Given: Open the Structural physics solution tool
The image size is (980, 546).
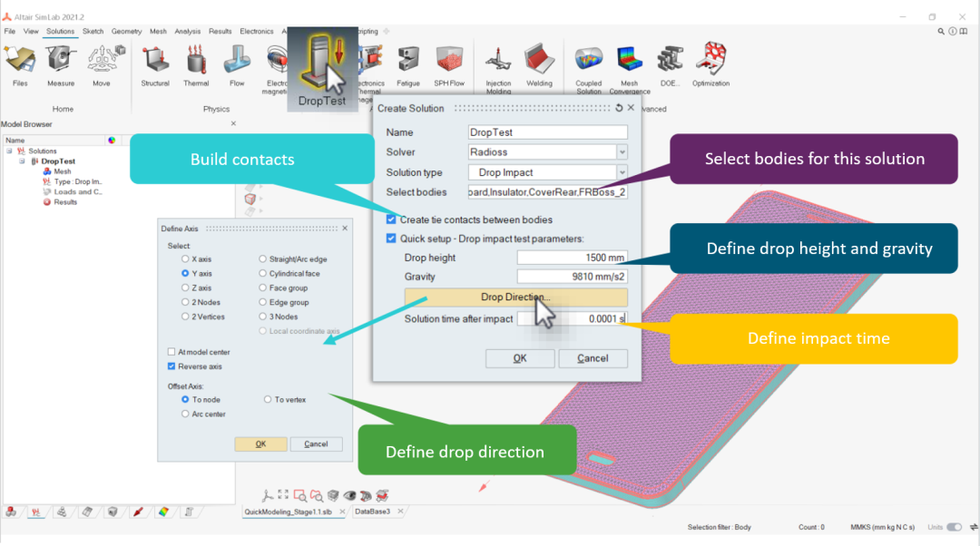Looking at the screenshot, I should pyautogui.click(x=154, y=63).
